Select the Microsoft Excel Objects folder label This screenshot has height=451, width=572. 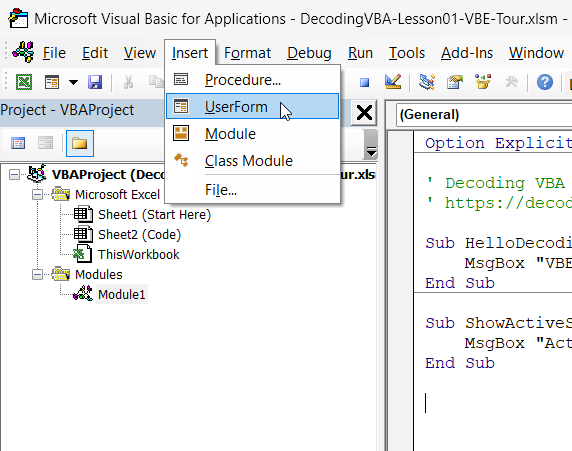(x=117, y=194)
